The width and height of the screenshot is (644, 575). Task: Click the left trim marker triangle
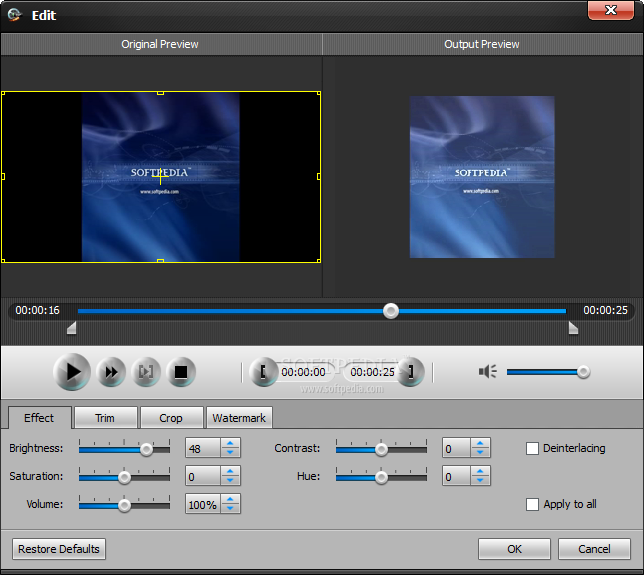(72, 328)
